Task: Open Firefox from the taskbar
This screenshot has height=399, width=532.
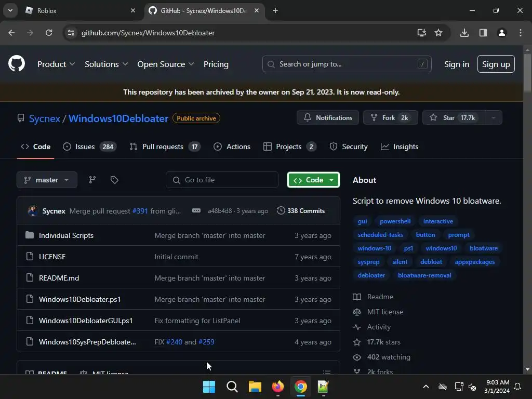Action: [278, 387]
